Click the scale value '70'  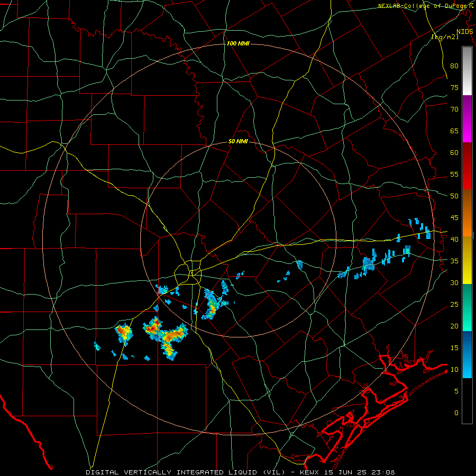click(x=454, y=109)
